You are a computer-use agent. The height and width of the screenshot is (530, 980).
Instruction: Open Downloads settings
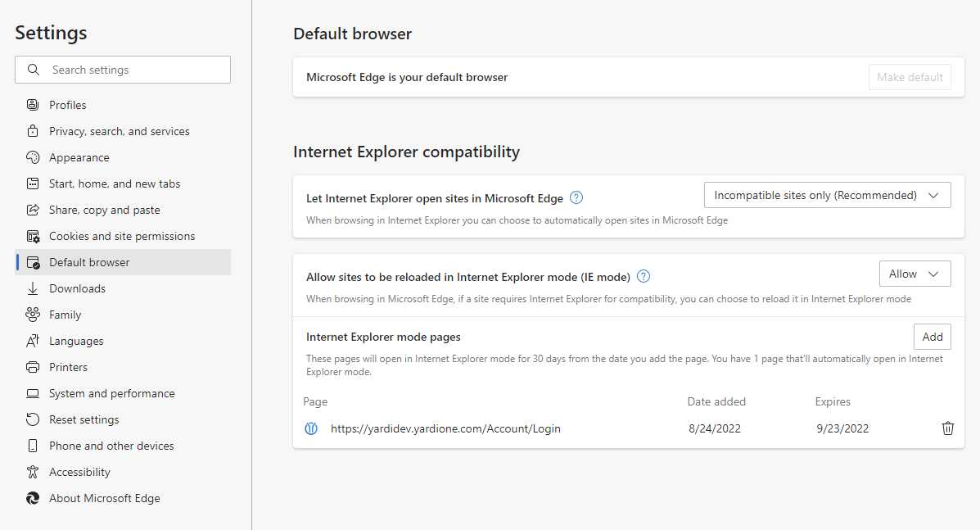[123, 288]
